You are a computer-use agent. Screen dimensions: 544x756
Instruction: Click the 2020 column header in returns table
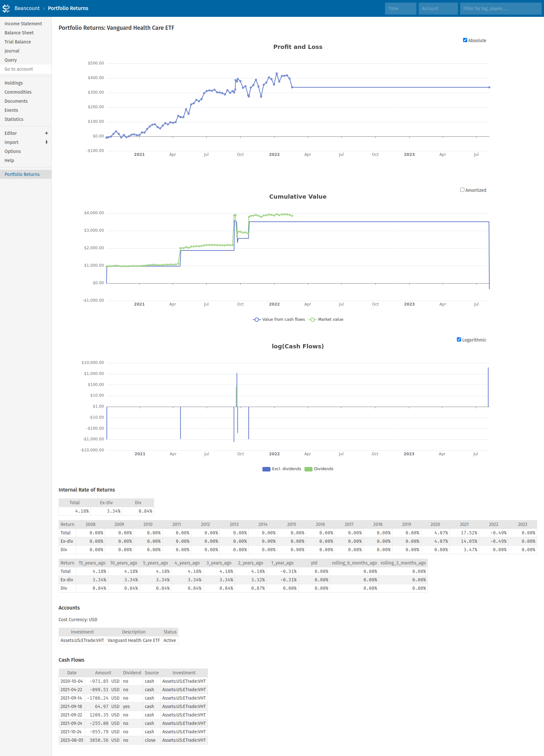point(435,524)
